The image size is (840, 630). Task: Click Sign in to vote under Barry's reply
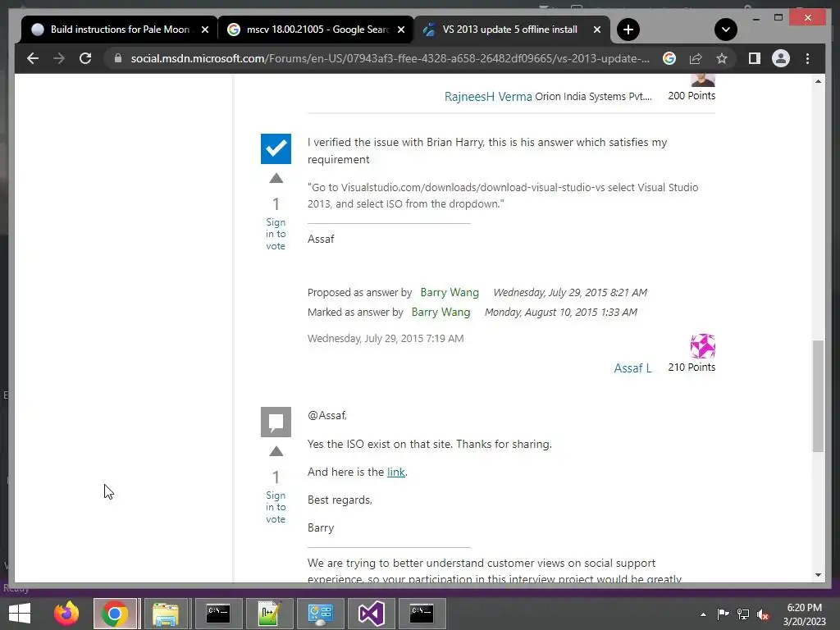pos(276,507)
